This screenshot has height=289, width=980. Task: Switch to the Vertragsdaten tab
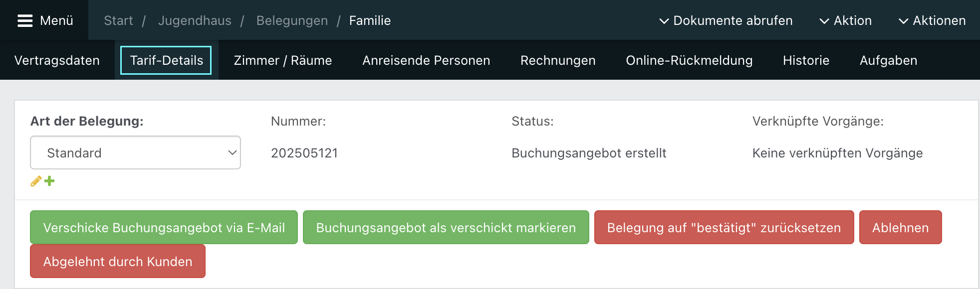tap(57, 60)
